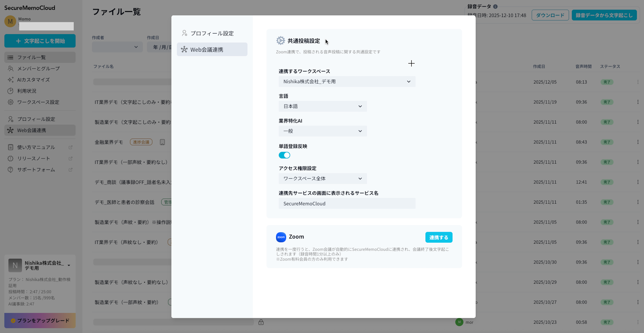Click the 利用状況 chart icon in sidebar
The height and width of the screenshot is (333, 644).
(11, 91)
